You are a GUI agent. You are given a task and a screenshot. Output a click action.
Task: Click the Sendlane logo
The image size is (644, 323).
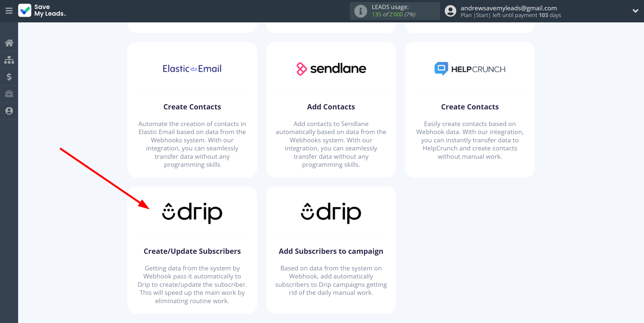(331, 69)
